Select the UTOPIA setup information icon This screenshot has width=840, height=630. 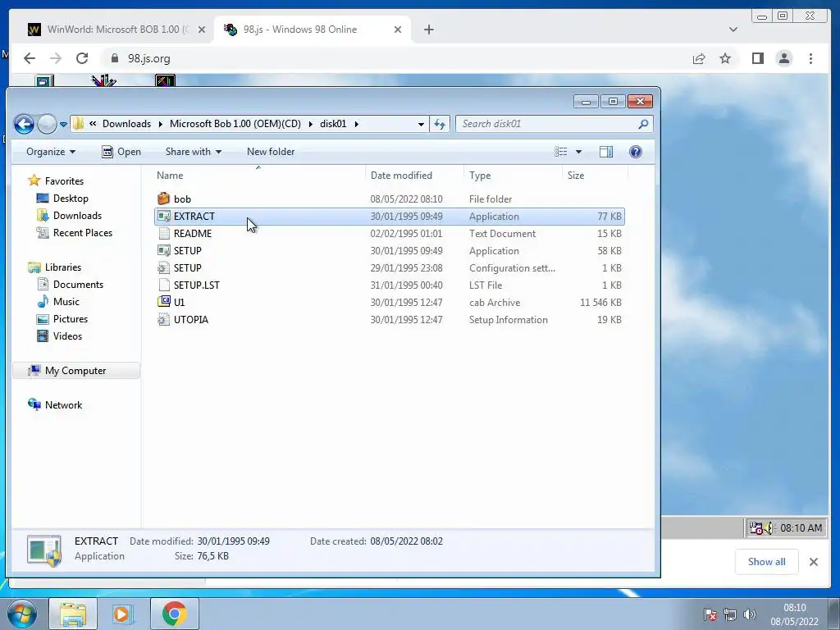[x=163, y=320]
